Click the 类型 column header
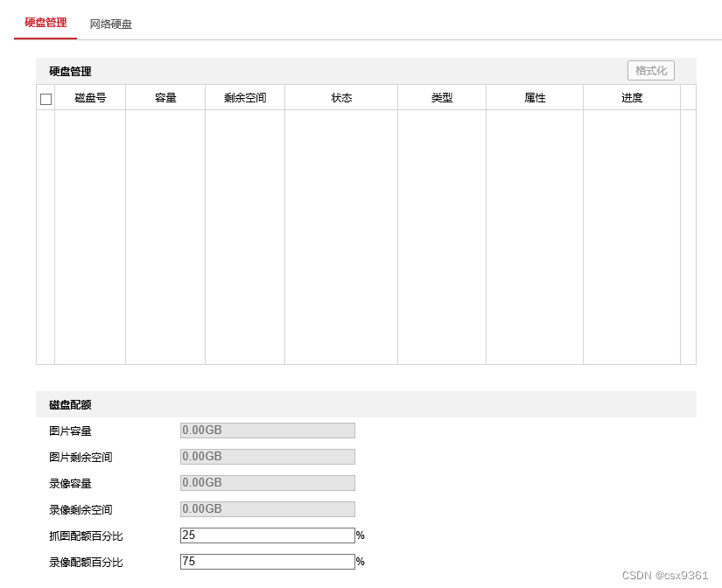Viewport: 722px width, 588px height. 442,98
